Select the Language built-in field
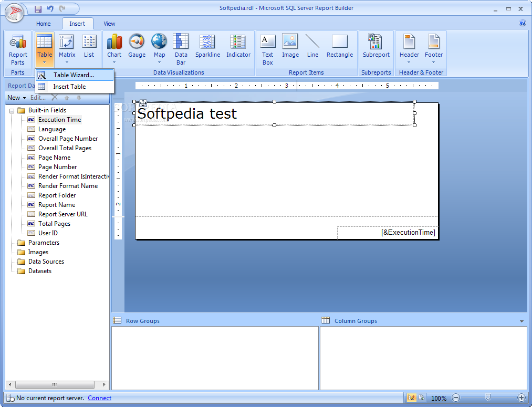532x407 pixels. (x=52, y=129)
